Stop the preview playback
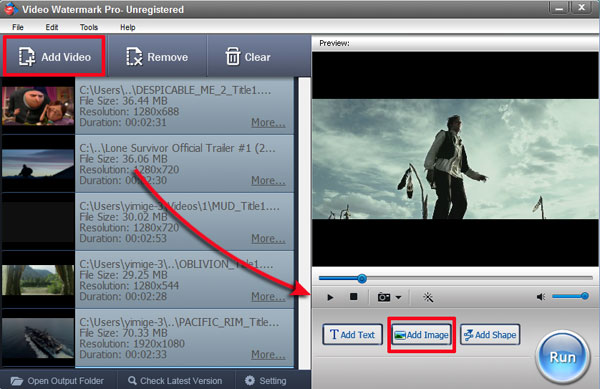The height and width of the screenshot is (389, 600). 354,296
